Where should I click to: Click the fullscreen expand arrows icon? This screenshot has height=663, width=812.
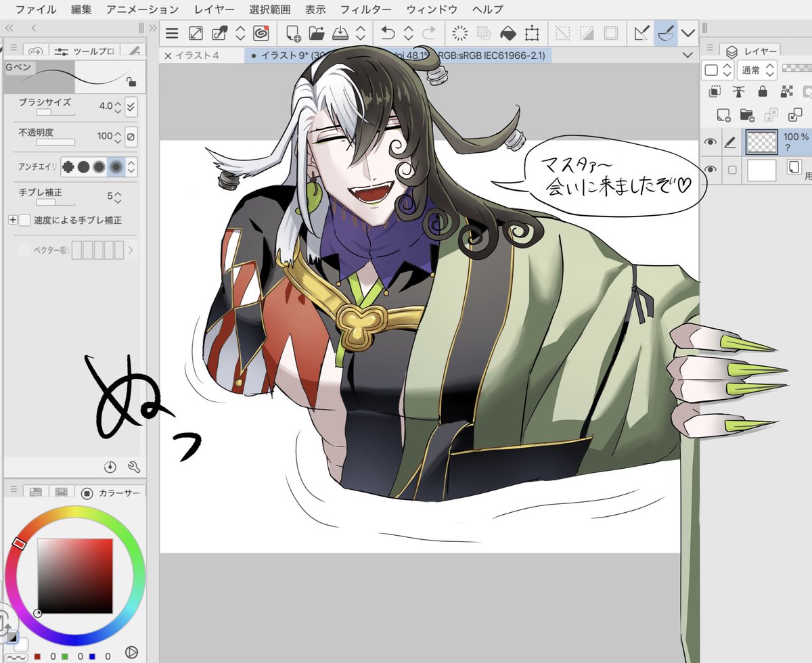196,32
